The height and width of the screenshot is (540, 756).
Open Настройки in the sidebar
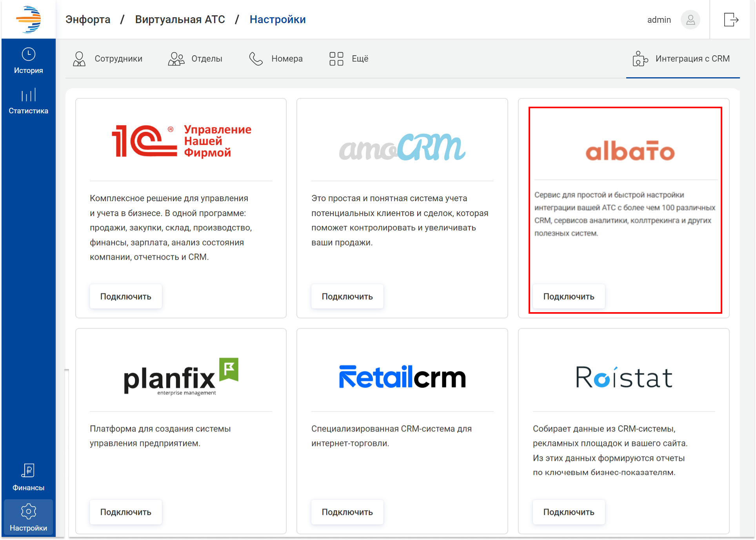pyautogui.click(x=28, y=518)
